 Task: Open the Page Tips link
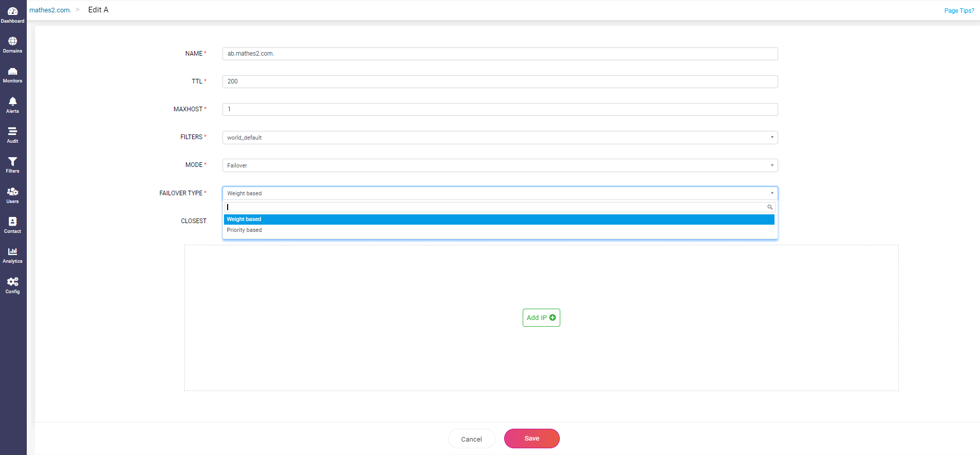pyautogui.click(x=959, y=11)
